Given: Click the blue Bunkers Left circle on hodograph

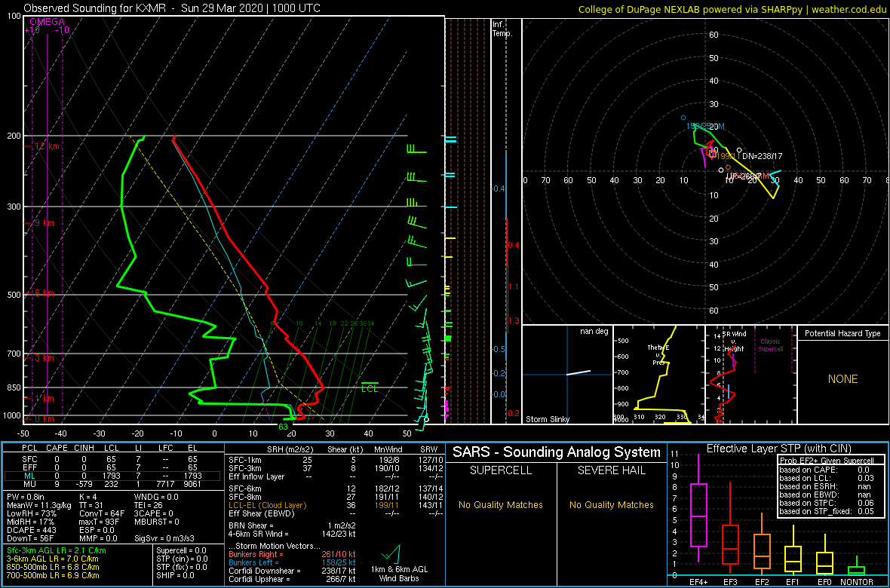Looking at the screenshot, I should (x=684, y=118).
